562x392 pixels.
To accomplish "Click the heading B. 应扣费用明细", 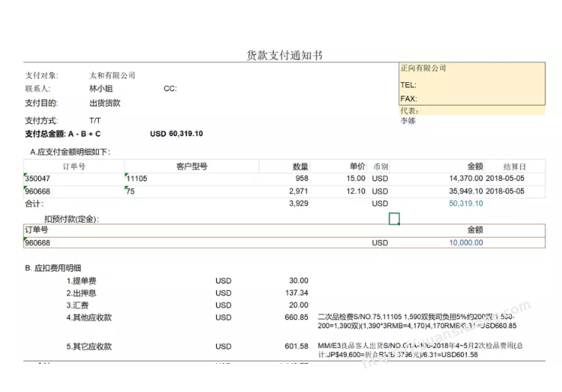I will click(53, 268).
